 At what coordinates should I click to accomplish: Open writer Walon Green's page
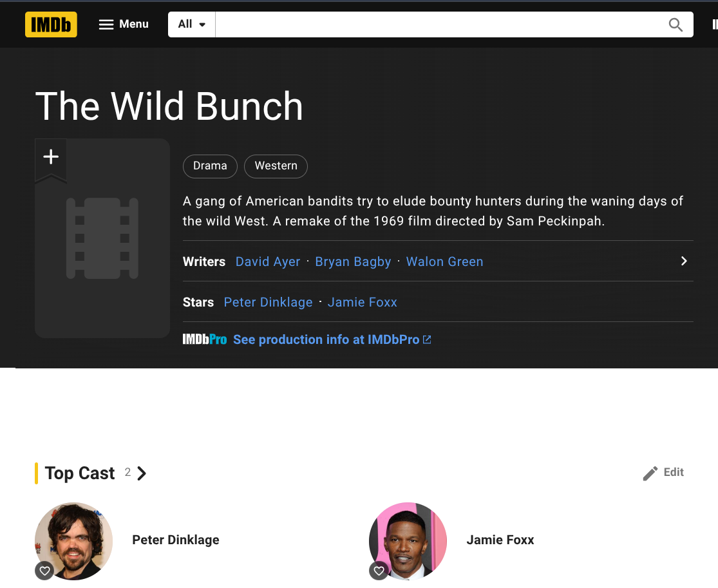pos(444,261)
